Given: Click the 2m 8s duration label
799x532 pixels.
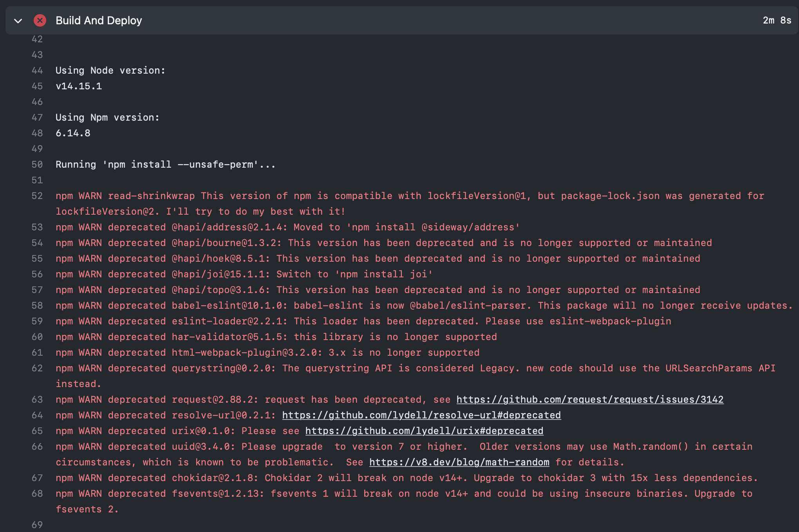Looking at the screenshot, I should click(777, 20).
